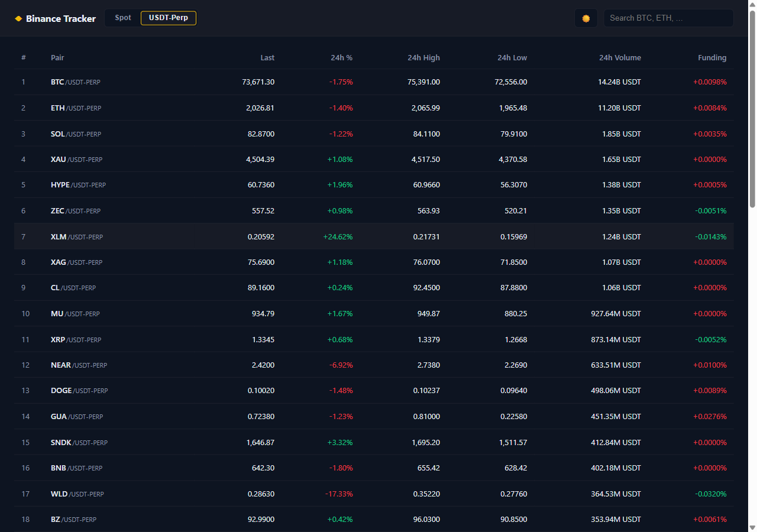757x532 pixels.
Task: Click NEAR 24h change -6.92%
Action: point(341,365)
